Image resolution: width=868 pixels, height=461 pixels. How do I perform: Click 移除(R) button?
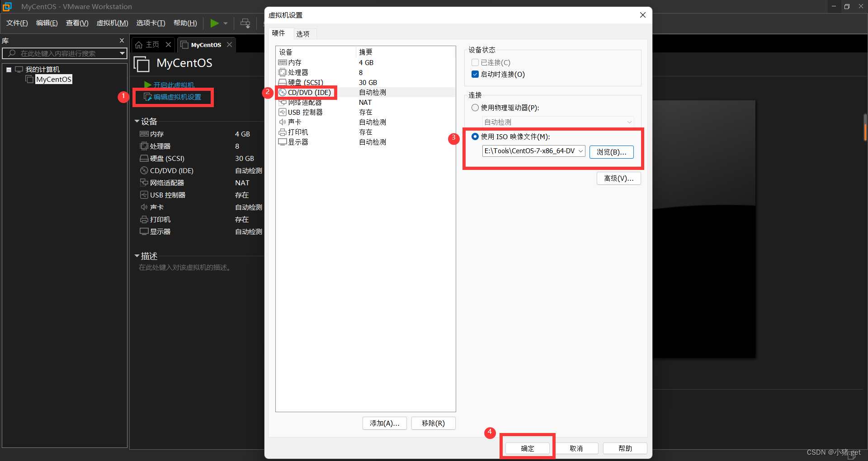pos(433,423)
